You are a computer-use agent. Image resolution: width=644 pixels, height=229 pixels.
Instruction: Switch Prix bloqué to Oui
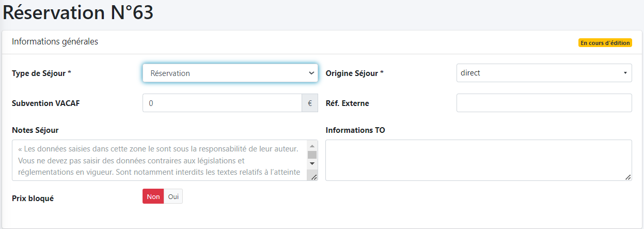173,196
